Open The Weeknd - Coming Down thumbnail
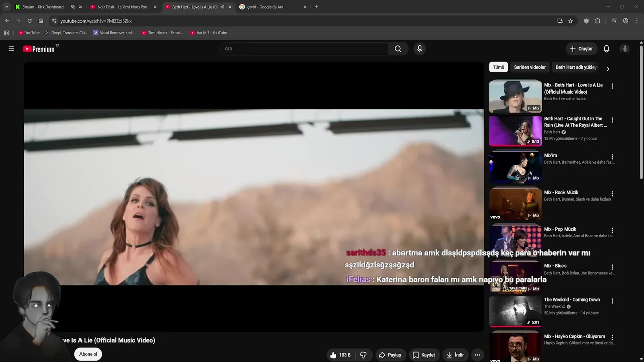This screenshot has height=362, width=644. (515, 311)
